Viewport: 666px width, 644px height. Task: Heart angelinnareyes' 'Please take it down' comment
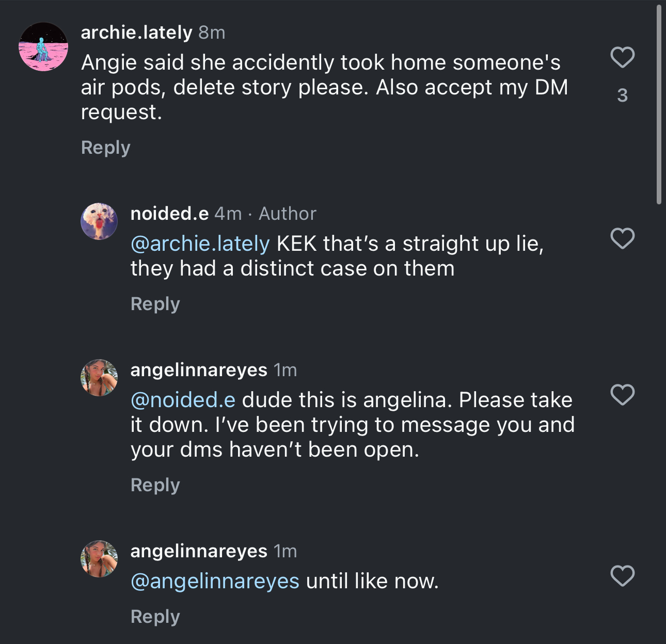tap(622, 395)
